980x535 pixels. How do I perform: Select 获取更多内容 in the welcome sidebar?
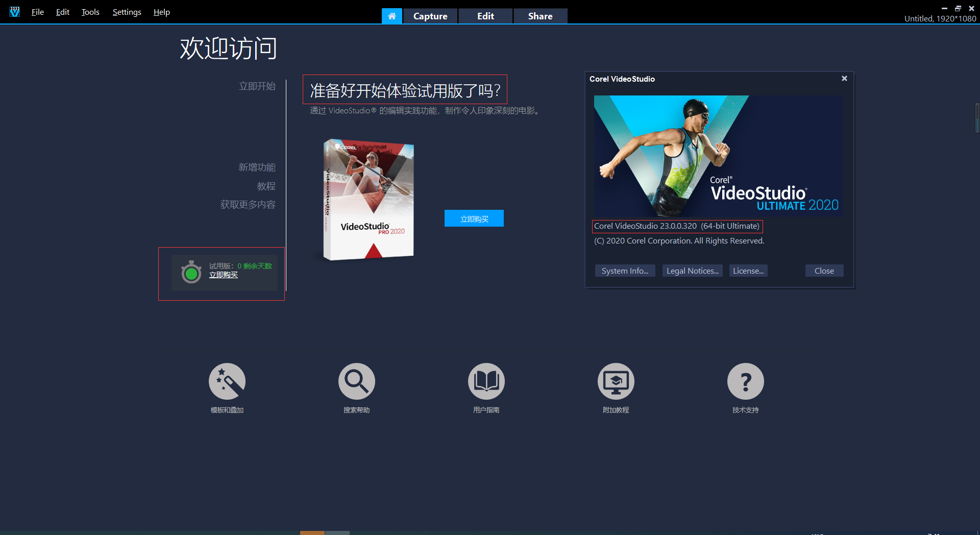click(248, 205)
